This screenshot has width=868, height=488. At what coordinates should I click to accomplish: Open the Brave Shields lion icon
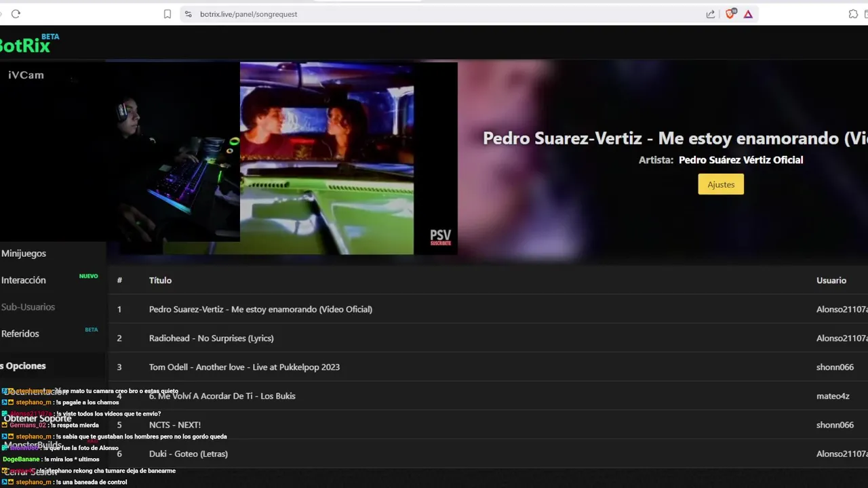(730, 14)
